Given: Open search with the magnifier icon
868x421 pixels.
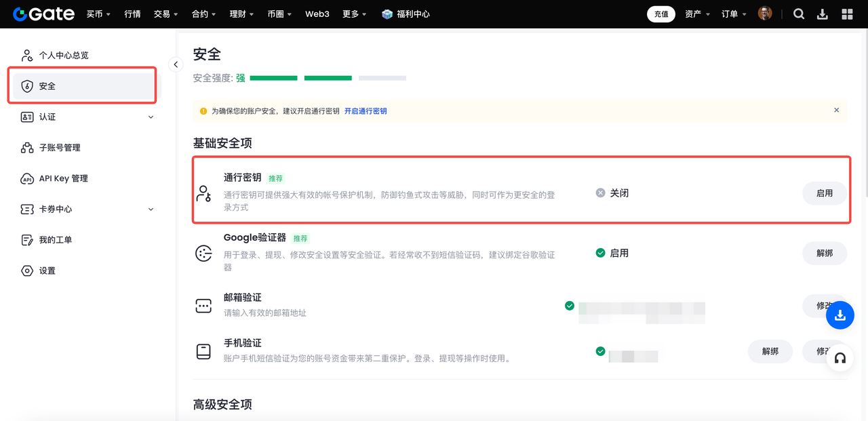Looking at the screenshot, I should coord(799,14).
